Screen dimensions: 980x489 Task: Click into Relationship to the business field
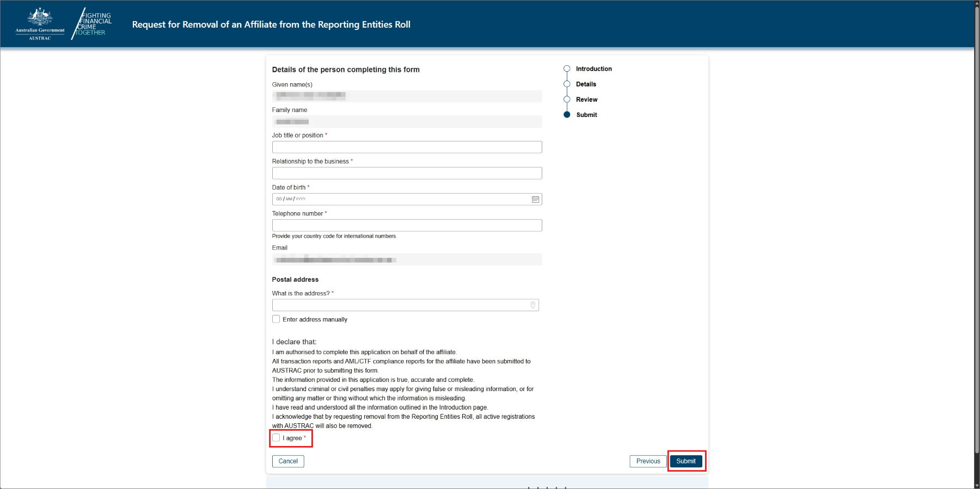point(407,174)
